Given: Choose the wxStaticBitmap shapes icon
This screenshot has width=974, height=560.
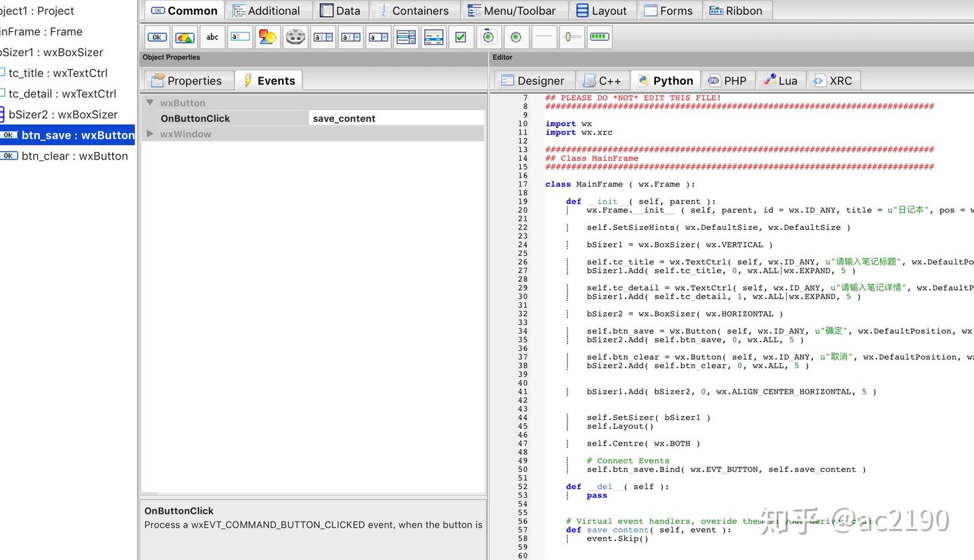Looking at the screenshot, I should coord(268,37).
